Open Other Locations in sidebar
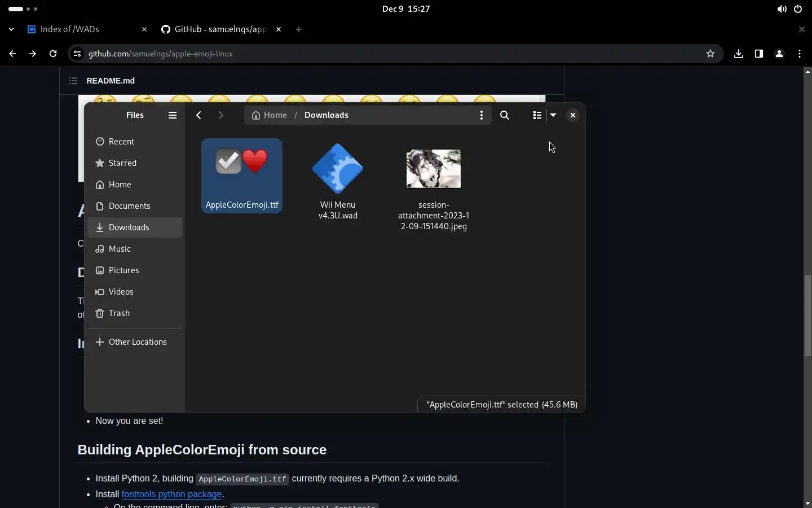This screenshot has width=812, height=508. tap(135, 342)
